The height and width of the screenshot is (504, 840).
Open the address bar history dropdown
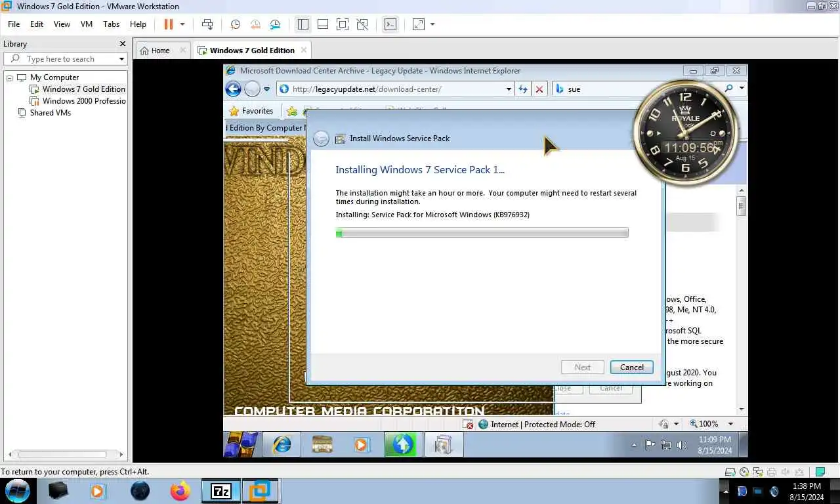[x=509, y=89]
